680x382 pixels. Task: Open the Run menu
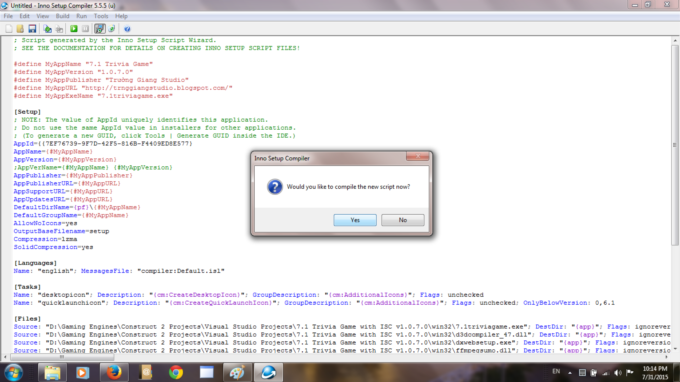(x=82, y=16)
